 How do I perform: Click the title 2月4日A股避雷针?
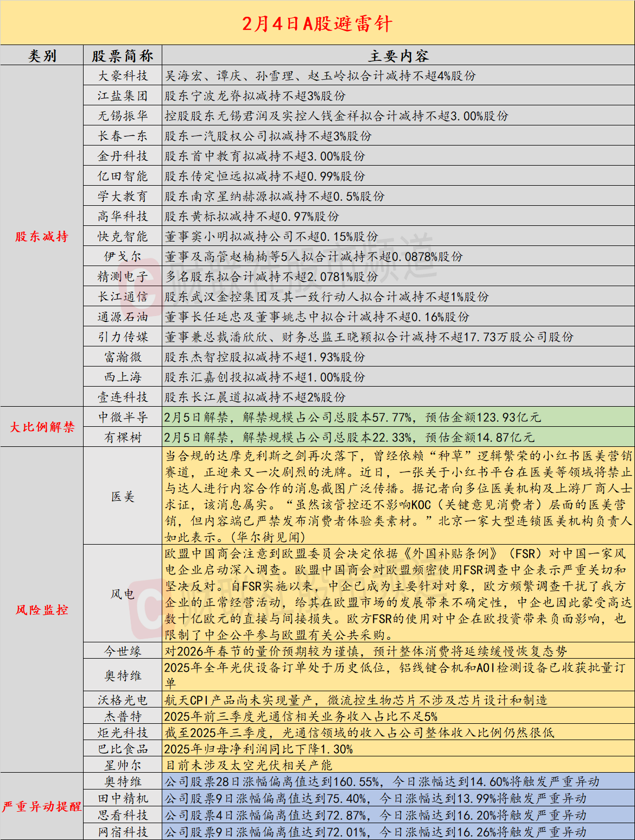tap(317, 23)
